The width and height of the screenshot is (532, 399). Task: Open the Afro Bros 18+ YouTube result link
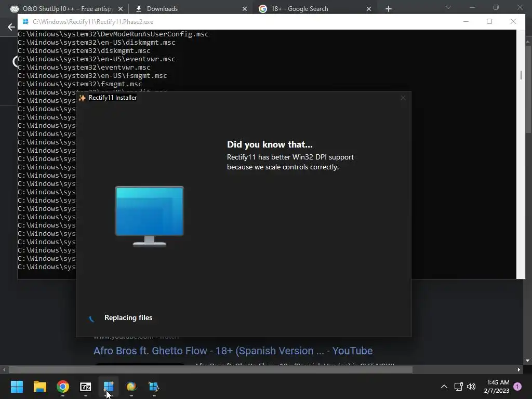point(233,351)
